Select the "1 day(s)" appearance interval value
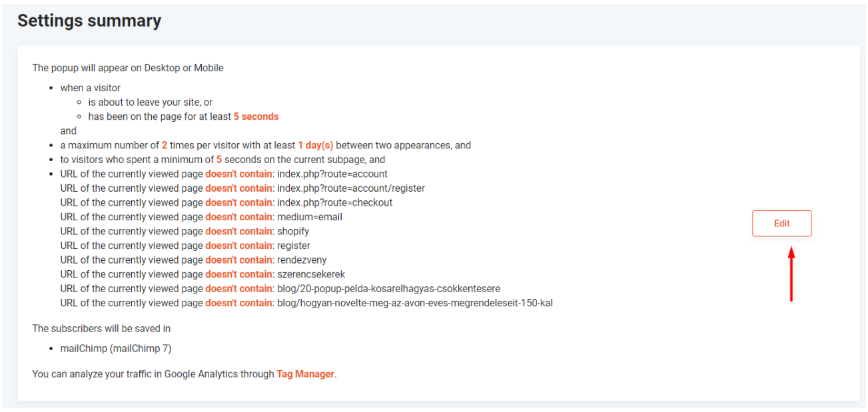868x412 pixels. click(316, 145)
